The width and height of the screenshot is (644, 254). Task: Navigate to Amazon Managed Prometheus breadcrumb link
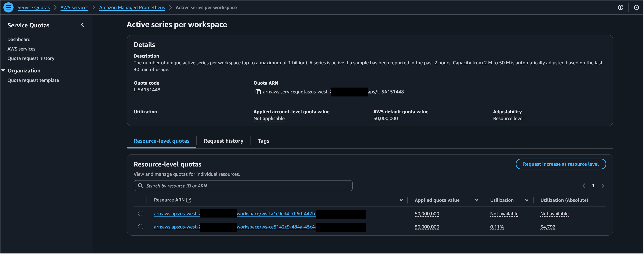pyautogui.click(x=132, y=7)
